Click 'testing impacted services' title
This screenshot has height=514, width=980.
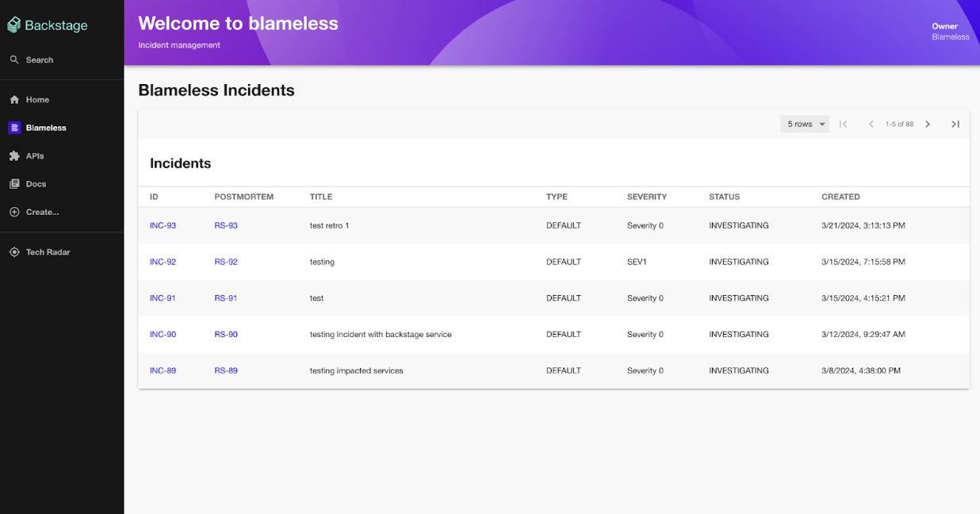357,370
